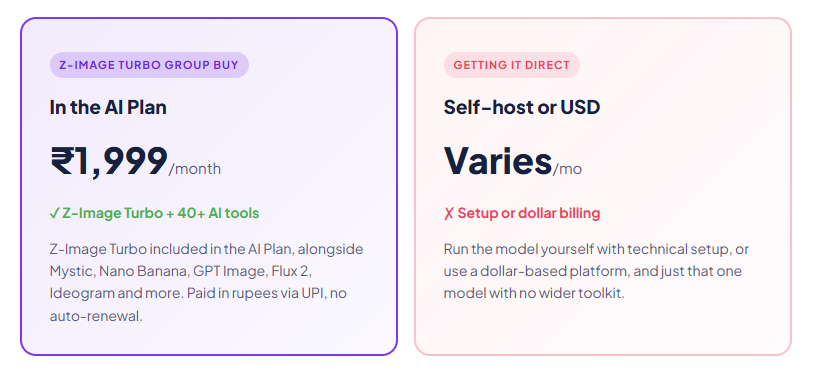Click the Z-IMAGE TURBO GROUP BUY badge
The image size is (814, 376).
pos(150,65)
